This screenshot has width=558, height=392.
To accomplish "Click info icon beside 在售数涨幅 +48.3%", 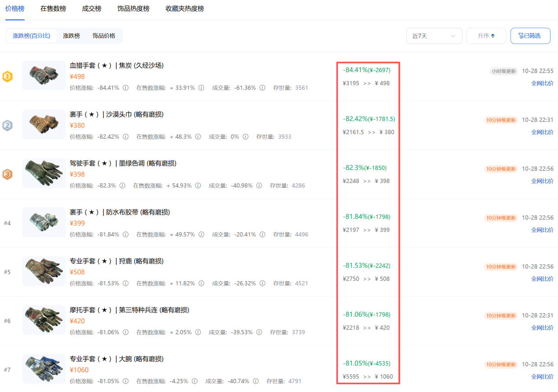I will (x=198, y=136).
